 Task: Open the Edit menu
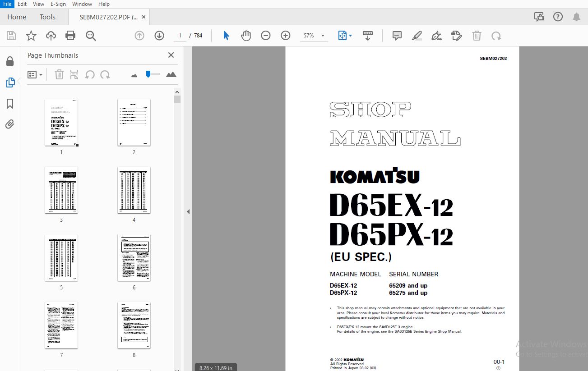click(22, 4)
